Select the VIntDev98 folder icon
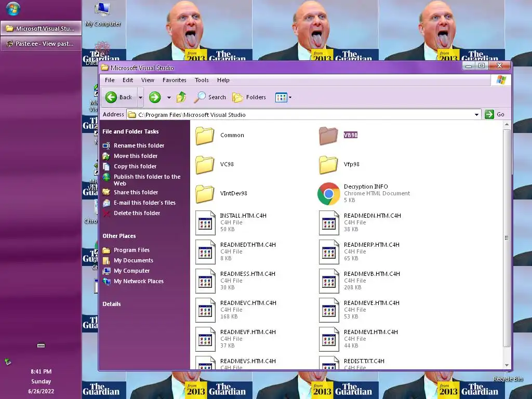The image size is (532, 399). point(205,194)
